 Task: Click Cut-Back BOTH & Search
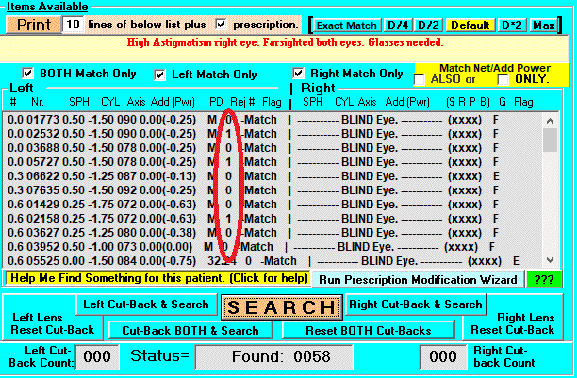(x=190, y=331)
